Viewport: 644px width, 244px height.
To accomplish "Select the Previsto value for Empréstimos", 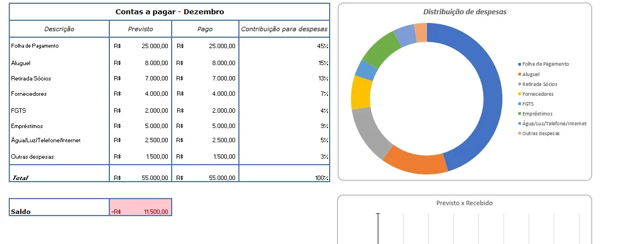I will [140, 126].
